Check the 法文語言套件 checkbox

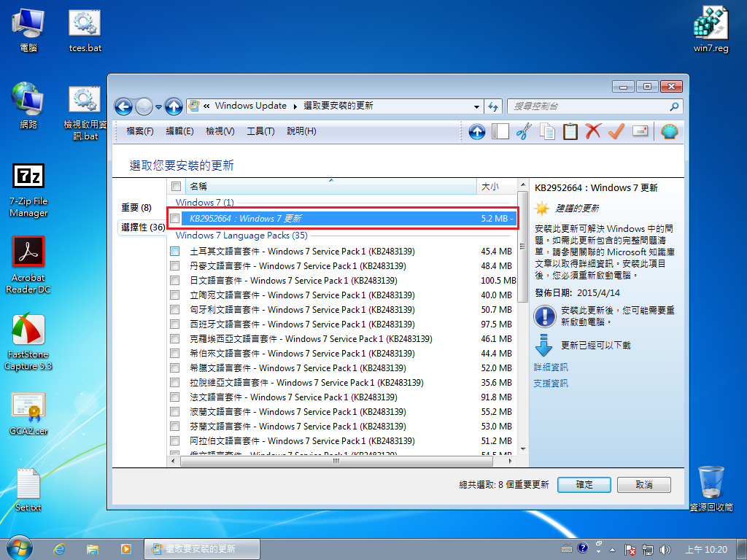coord(175,397)
